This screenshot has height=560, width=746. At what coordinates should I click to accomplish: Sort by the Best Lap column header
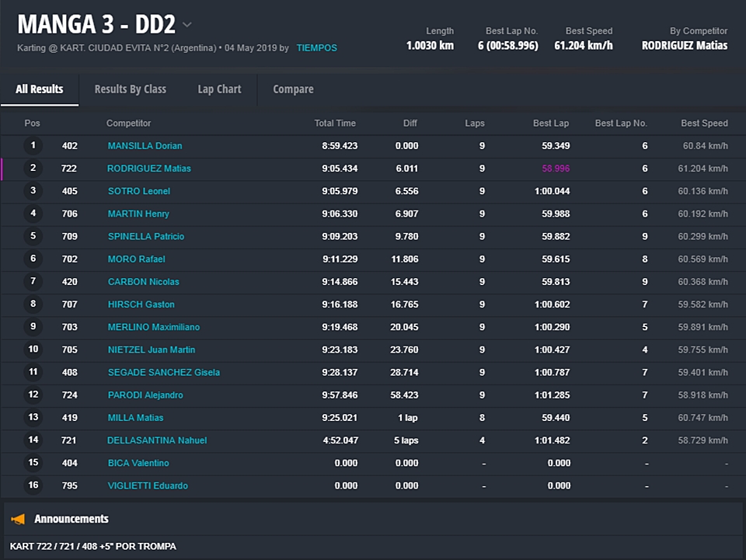click(550, 123)
